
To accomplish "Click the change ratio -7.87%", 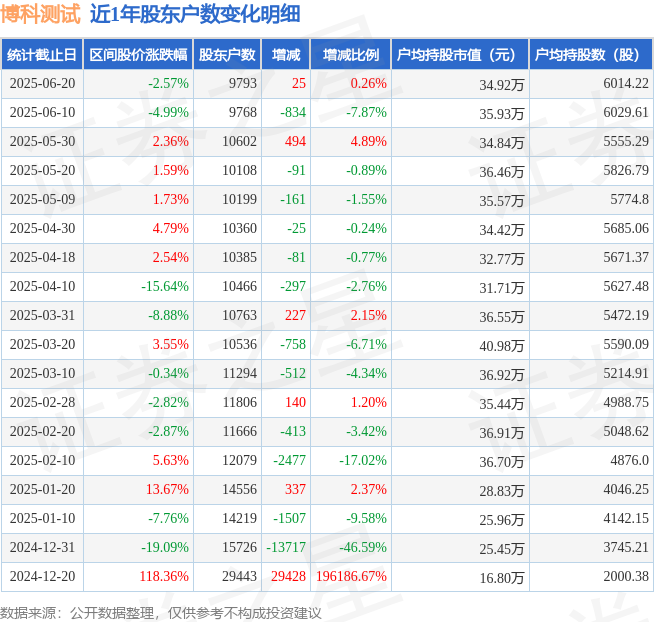I will (367, 112).
